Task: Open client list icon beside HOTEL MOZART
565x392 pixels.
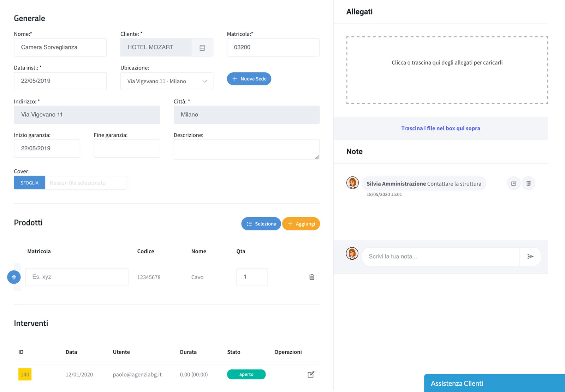Action: pos(202,48)
